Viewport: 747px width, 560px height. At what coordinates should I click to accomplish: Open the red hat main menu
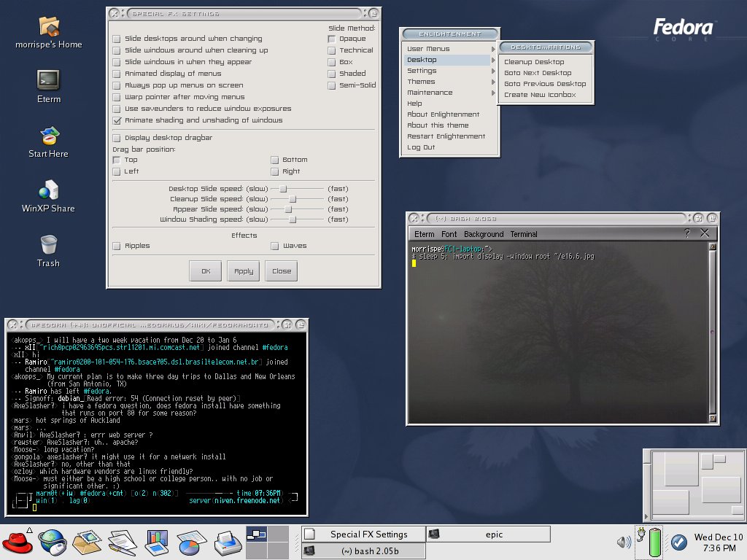pos(18,542)
